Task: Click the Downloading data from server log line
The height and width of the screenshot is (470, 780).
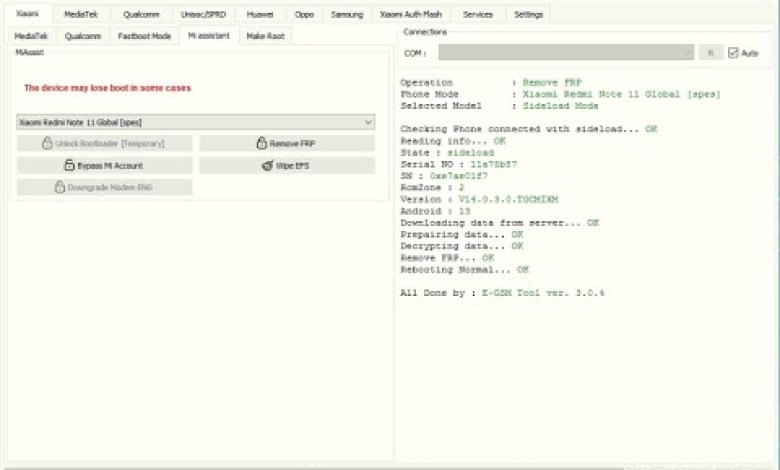Action: pyautogui.click(x=500, y=223)
